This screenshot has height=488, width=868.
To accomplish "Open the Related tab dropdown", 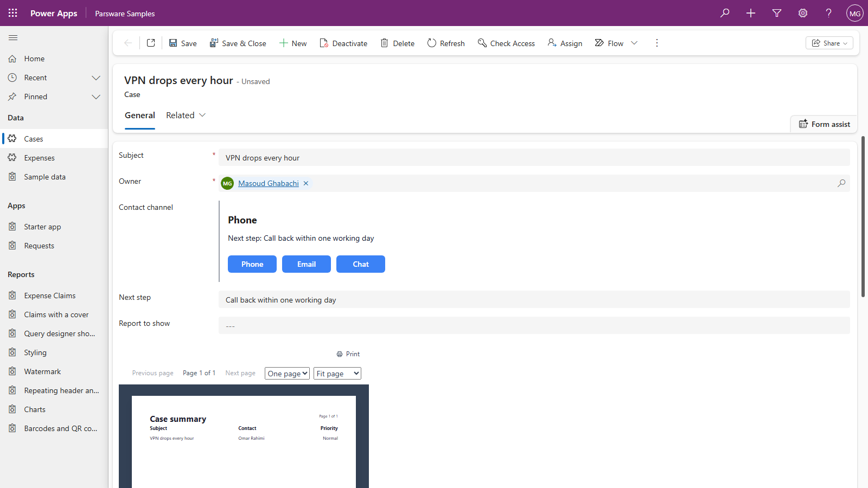I will [186, 115].
